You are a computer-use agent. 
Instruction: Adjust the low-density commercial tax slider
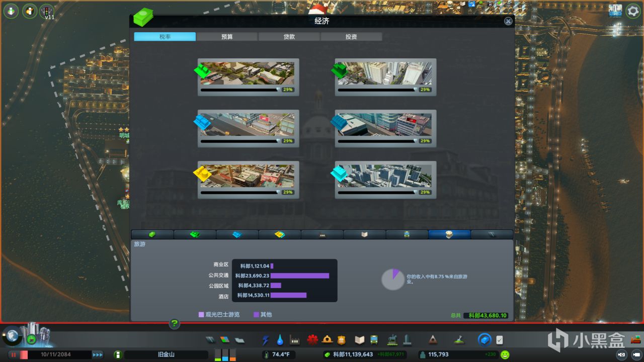click(x=240, y=141)
